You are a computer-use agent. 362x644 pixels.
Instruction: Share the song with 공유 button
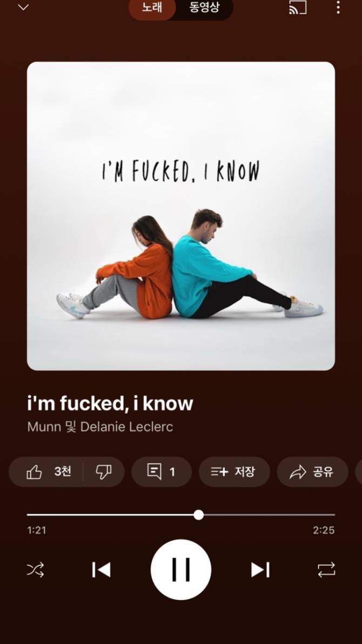[312, 472]
